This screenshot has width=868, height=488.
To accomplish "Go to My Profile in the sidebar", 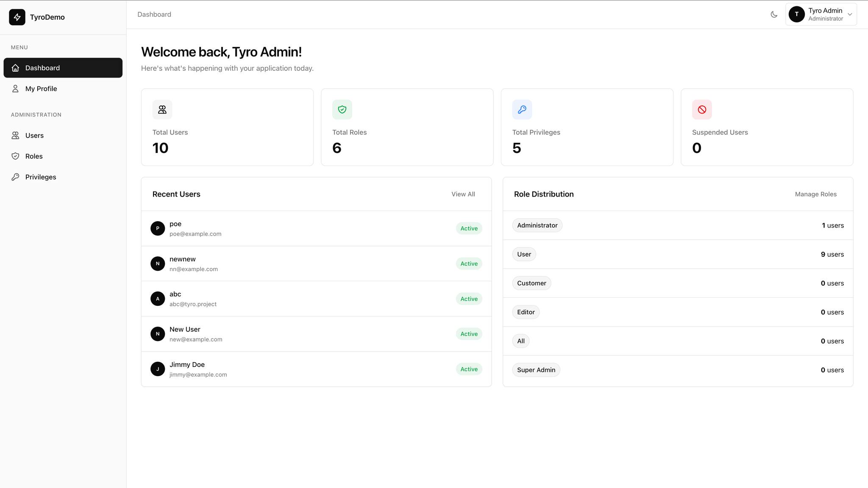I will tap(63, 89).
